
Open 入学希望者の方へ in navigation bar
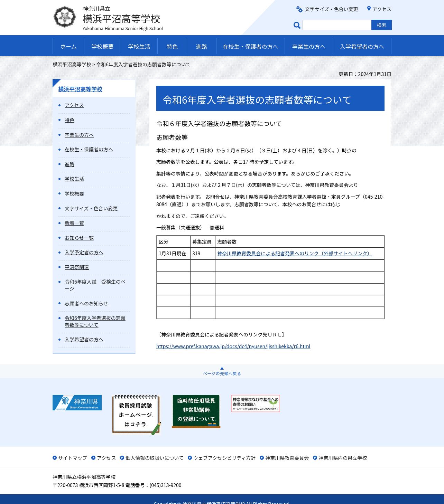coord(362,47)
